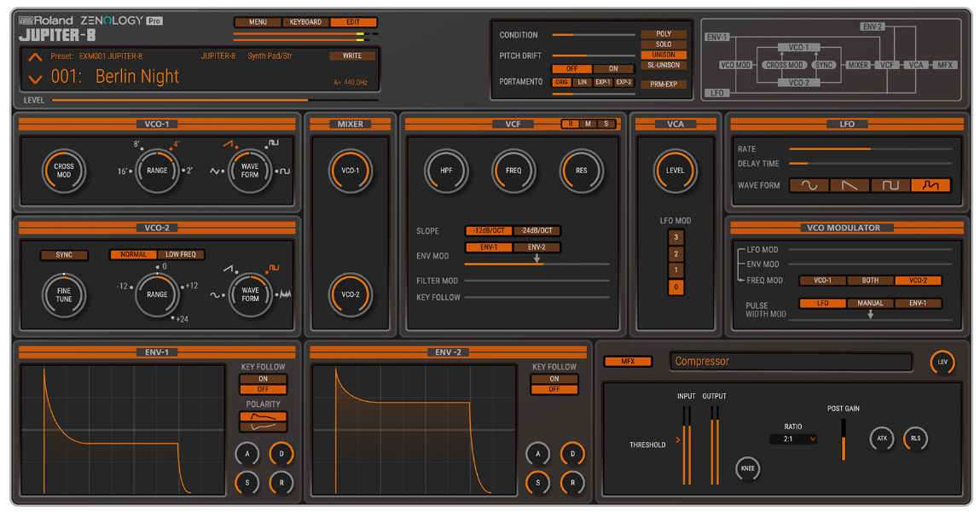Switch VCO-2 to LOW FREQ mode
The width and height of the screenshot is (980, 517).
(x=181, y=254)
